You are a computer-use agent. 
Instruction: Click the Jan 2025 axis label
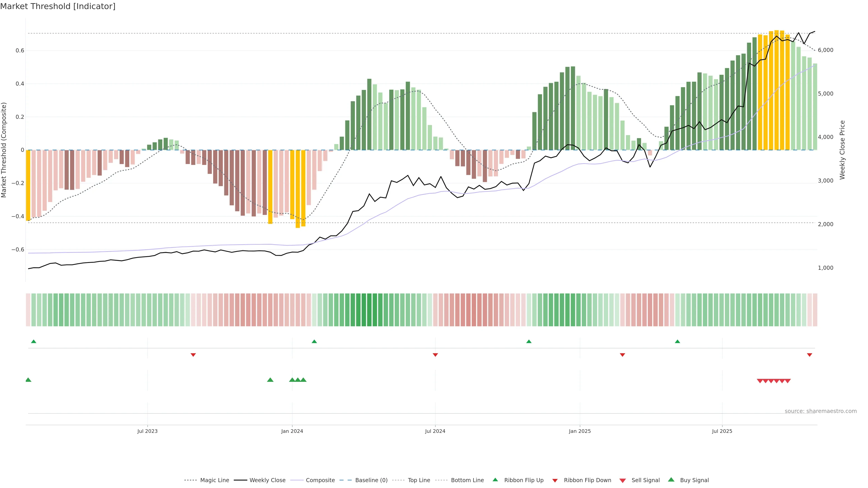(x=580, y=431)
